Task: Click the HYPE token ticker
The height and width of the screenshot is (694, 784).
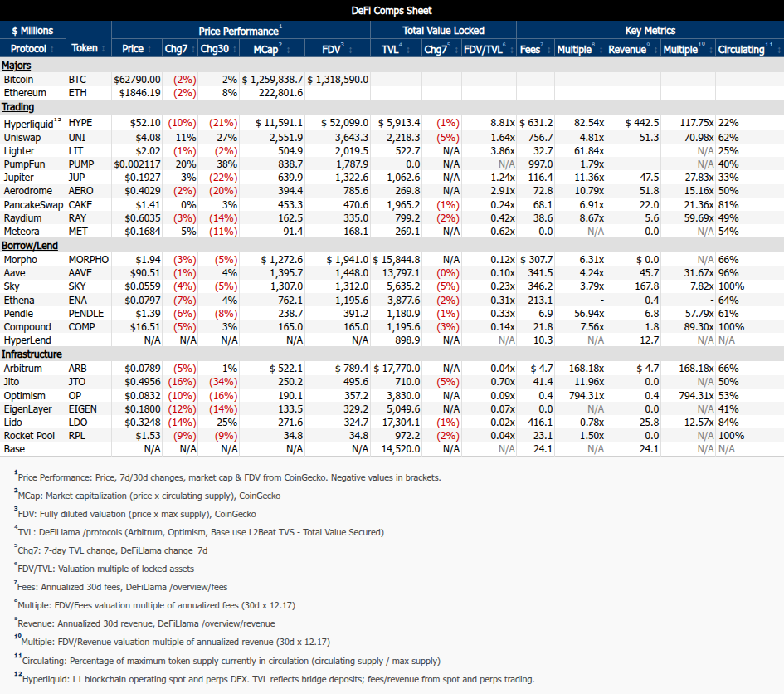Action: click(80, 123)
